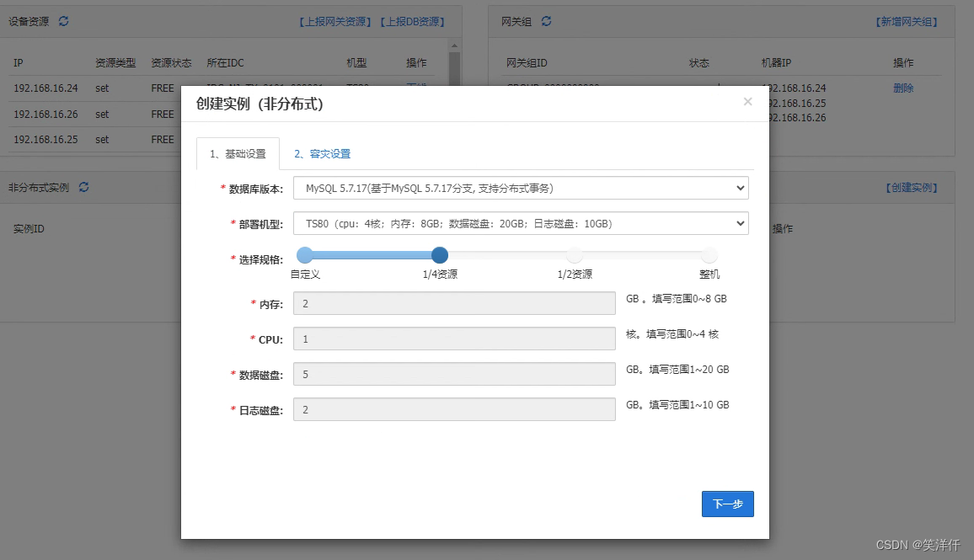
Task: Click the 日志磁盘 input field
Action: [454, 410]
